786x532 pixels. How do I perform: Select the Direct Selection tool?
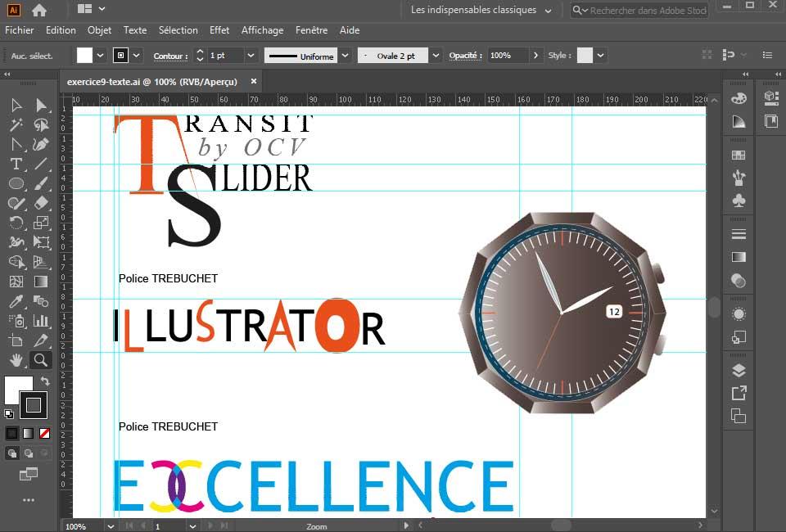coord(41,106)
